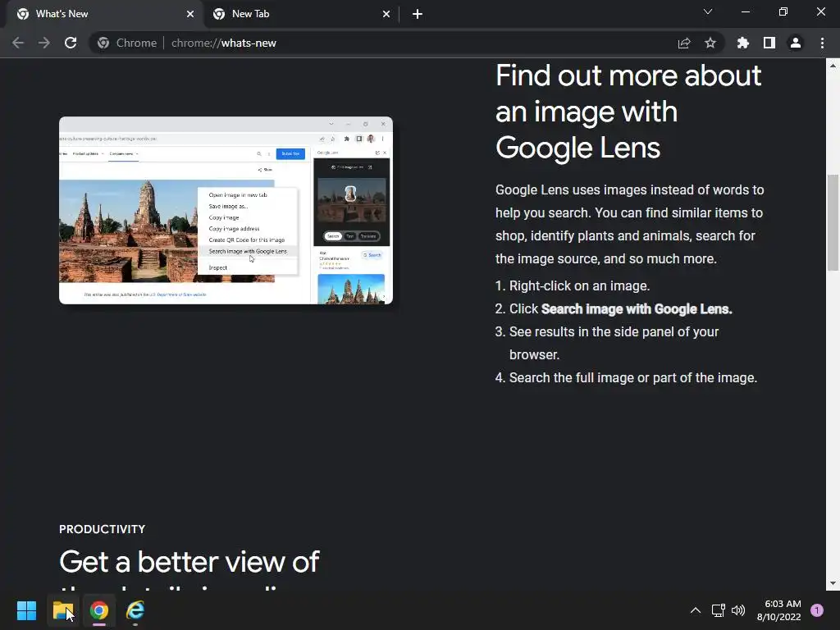Click the PRODUCTIVITY section label
The width and height of the screenshot is (840, 630).
click(x=102, y=529)
